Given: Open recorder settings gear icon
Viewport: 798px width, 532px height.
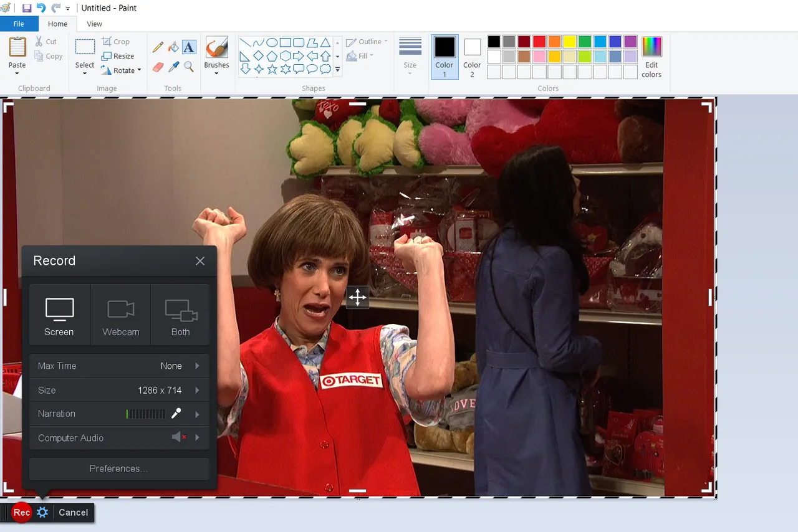Looking at the screenshot, I should coord(42,512).
